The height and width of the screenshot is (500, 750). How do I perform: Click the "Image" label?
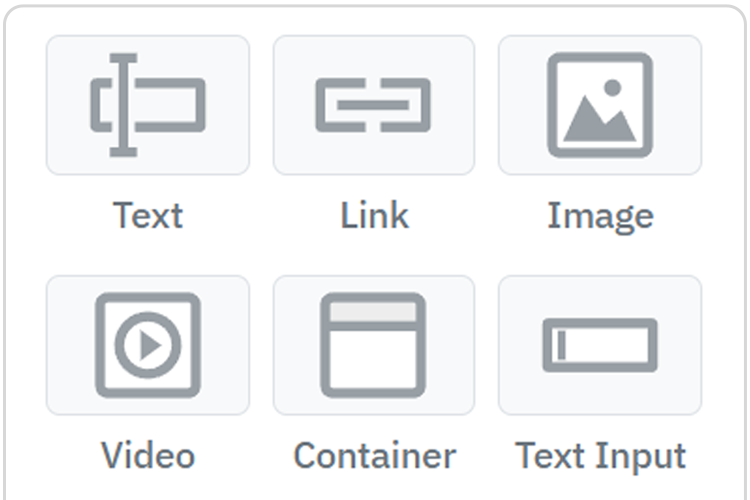point(600,217)
